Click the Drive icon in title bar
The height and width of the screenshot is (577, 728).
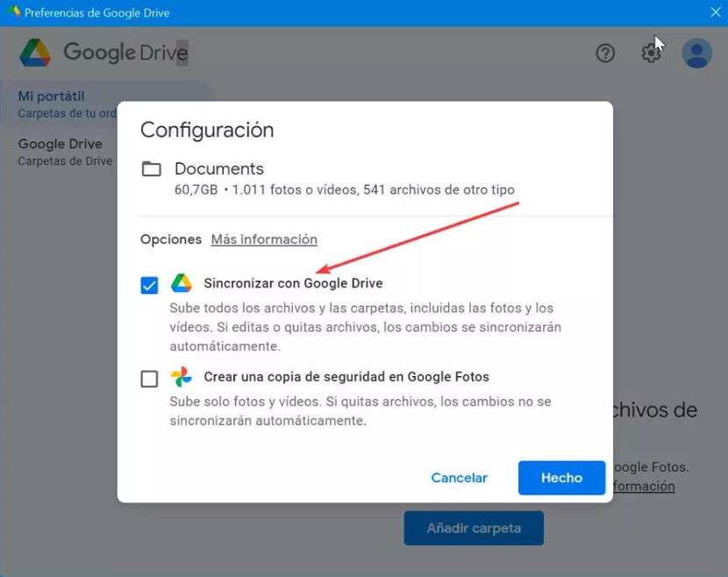14,11
